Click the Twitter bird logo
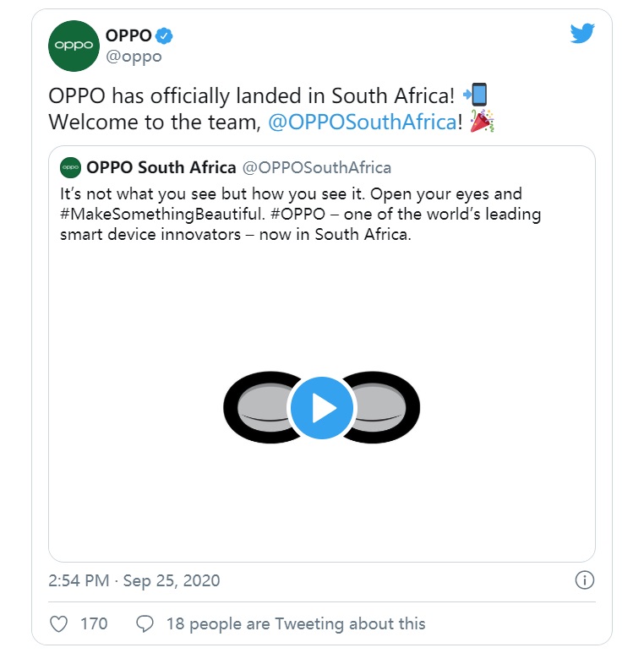The image size is (644, 653). (582, 33)
